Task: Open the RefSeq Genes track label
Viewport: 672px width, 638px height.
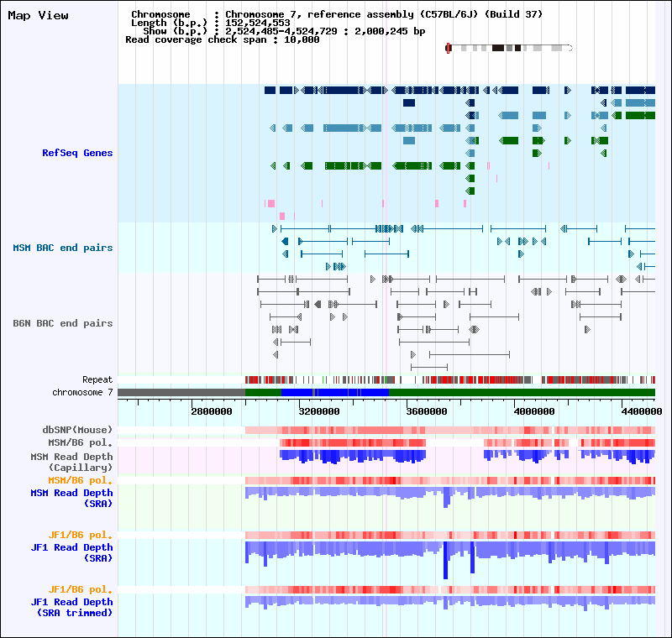Action: [77, 153]
